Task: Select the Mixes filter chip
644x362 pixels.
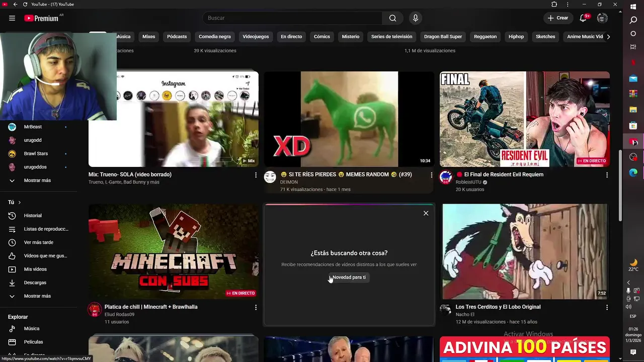Action: (149, 37)
